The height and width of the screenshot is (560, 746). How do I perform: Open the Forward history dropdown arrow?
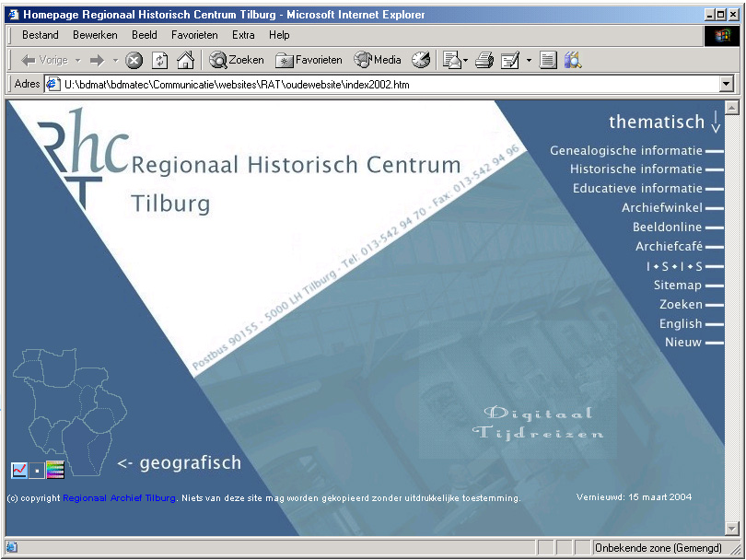[115, 61]
